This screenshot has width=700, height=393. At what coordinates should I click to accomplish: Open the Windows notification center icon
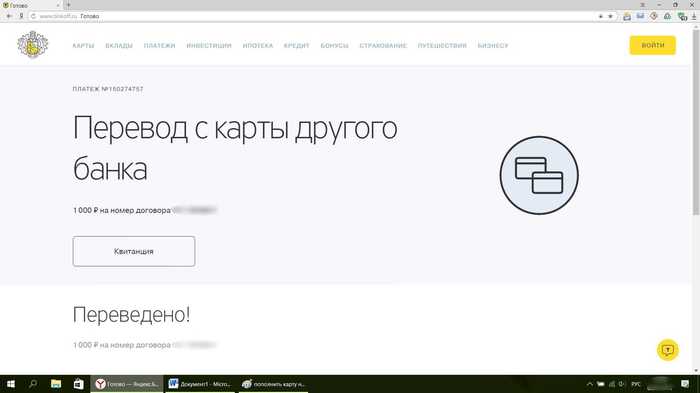point(685,384)
